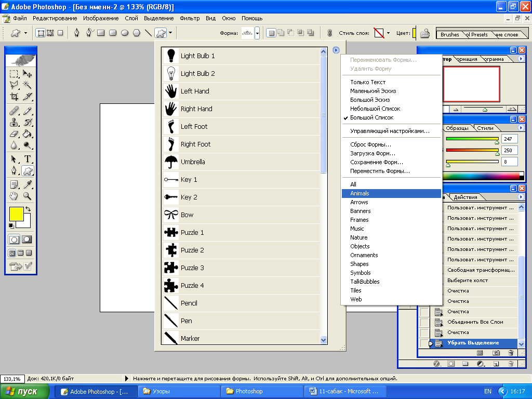Click the Navigator preview thumbnail
532x399 pixels.
(x=471, y=84)
